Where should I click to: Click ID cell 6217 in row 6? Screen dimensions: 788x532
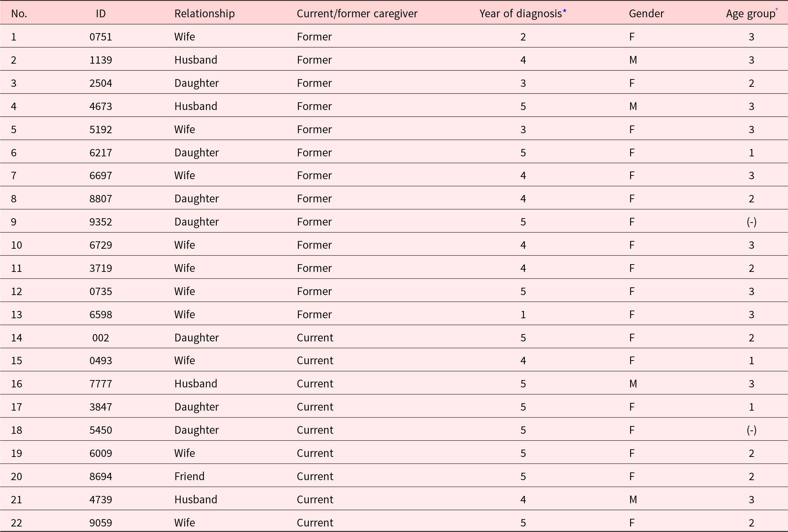(x=100, y=153)
